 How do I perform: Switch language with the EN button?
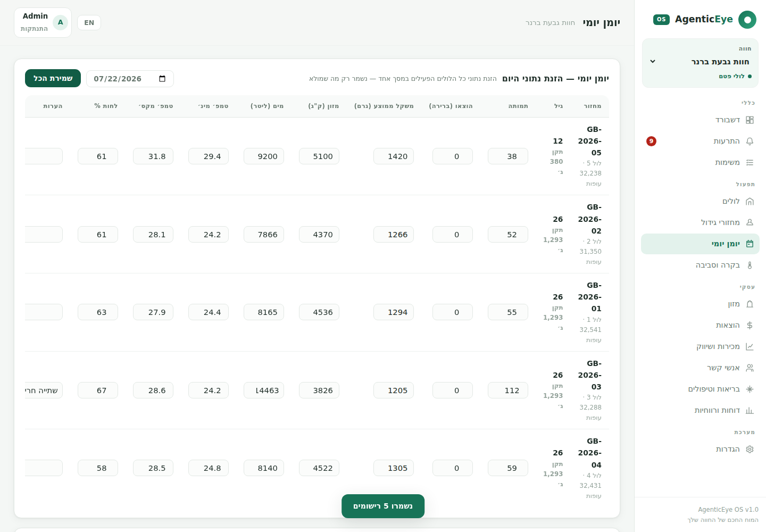click(x=89, y=22)
